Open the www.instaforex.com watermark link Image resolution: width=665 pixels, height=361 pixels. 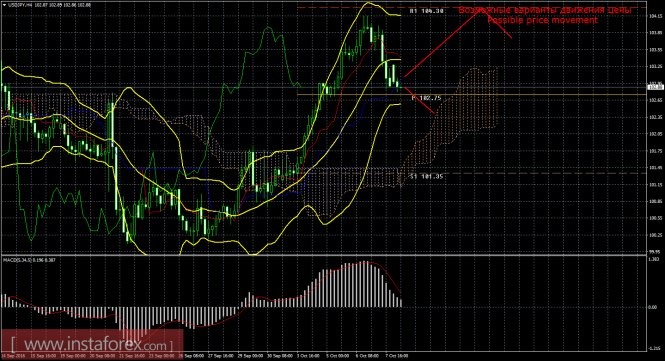tap(92, 344)
